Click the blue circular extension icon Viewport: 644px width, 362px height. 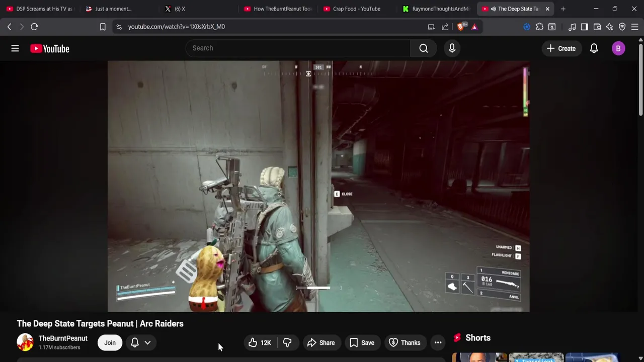tap(527, 27)
